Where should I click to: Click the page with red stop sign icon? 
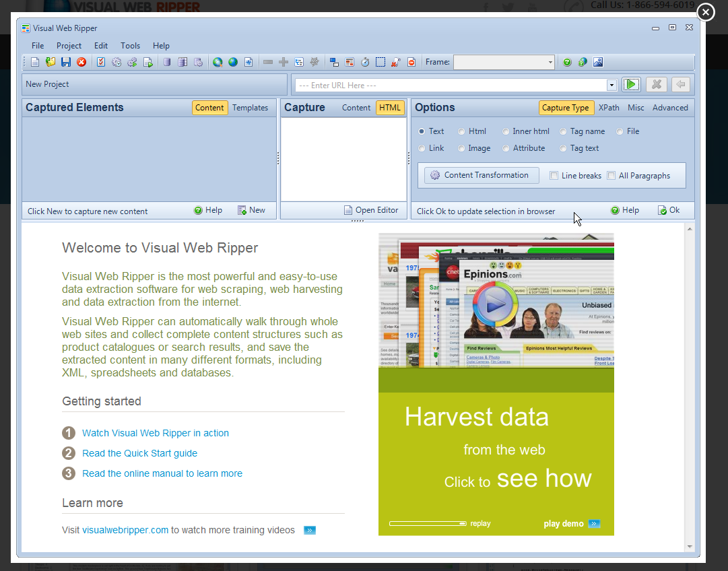pyautogui.click(x=411, y=62)
